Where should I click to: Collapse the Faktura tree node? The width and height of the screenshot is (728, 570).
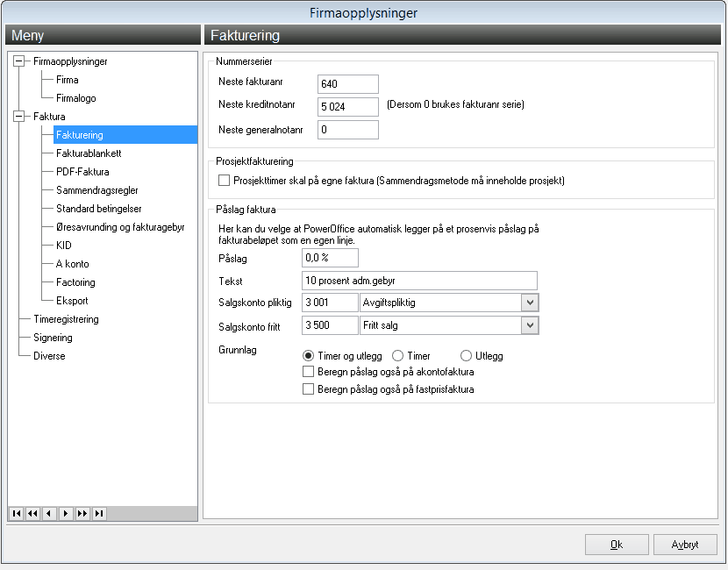[x=18, y=116]
